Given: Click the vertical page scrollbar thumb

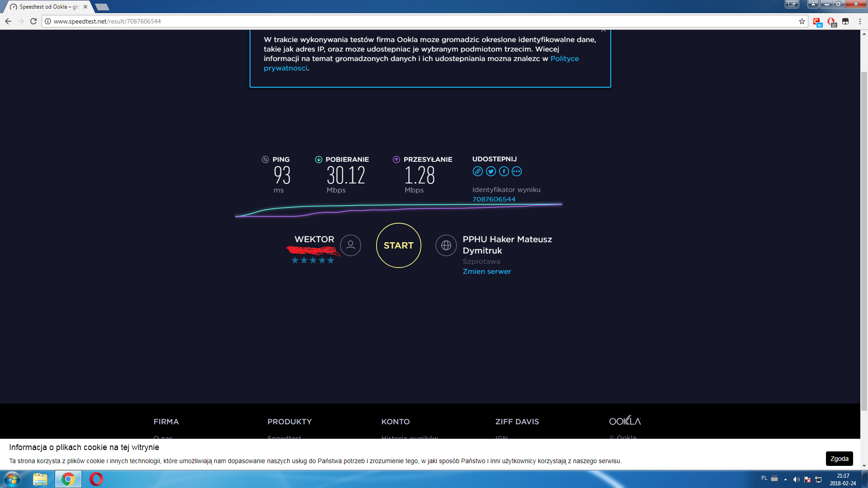Looking at the screenshot, I should [x=864, y=241].
